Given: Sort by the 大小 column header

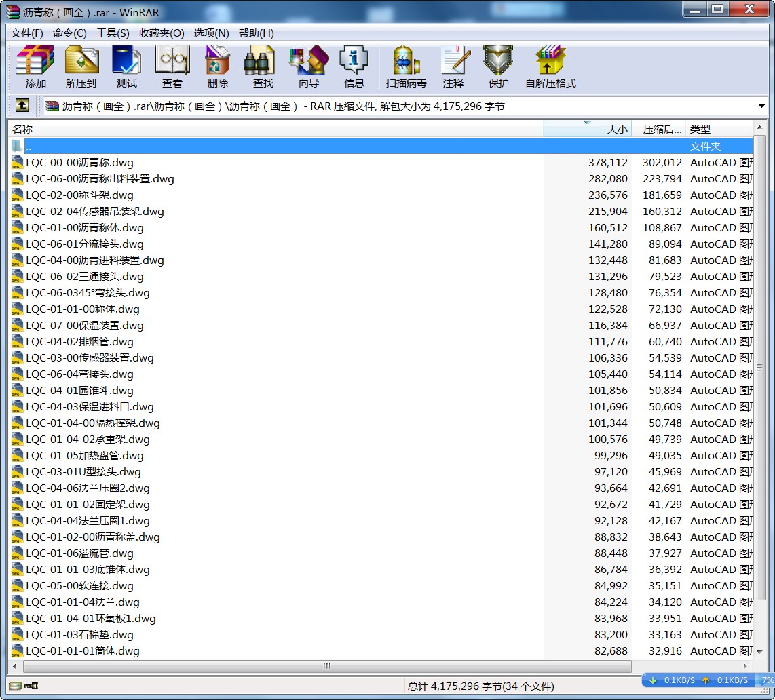Looking at the screenshot, I should click(x=588, y=129).
